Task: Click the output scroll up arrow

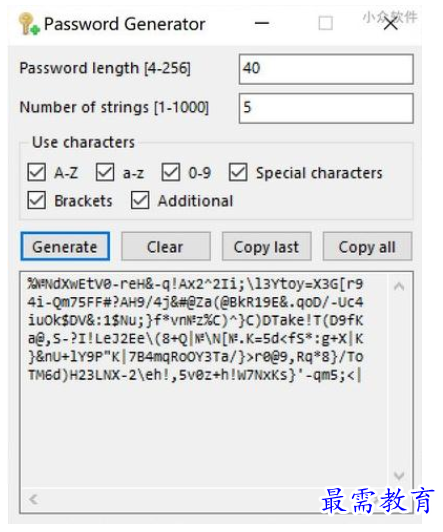Action: pos(399,287)
